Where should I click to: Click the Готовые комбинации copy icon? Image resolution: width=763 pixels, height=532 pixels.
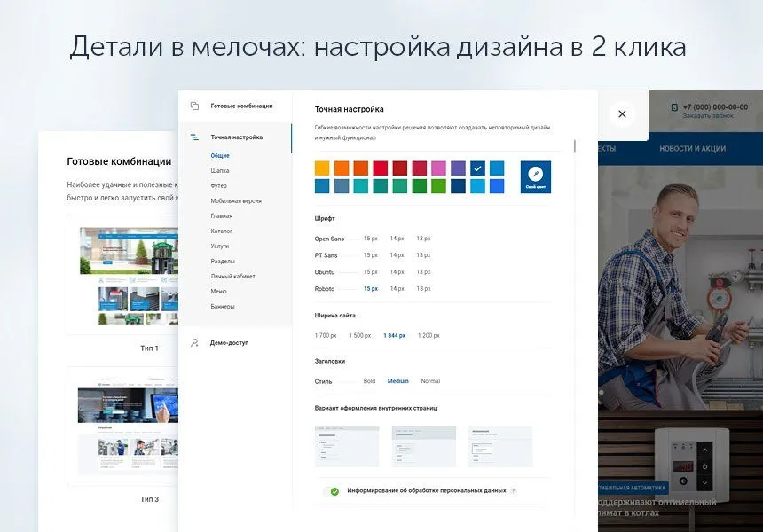click(x=194, y=106)
